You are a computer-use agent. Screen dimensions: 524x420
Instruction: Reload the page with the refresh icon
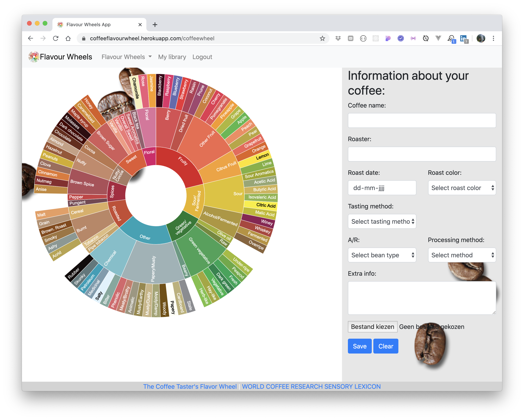click(x=56, y=38)
